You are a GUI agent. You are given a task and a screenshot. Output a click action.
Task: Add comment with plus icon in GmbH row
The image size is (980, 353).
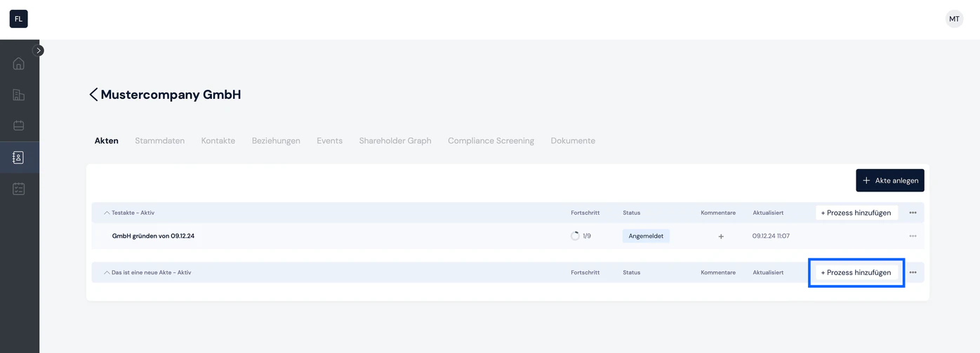(x=721, y=237)
